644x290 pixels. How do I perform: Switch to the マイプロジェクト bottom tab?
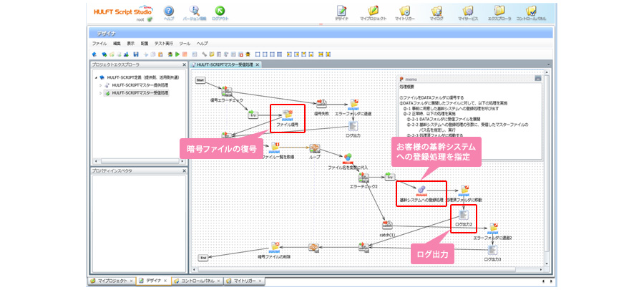click(112, 281)
